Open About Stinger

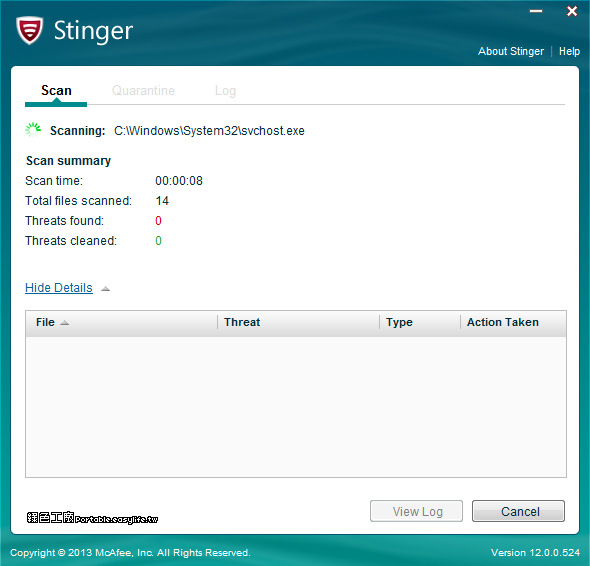511,51
